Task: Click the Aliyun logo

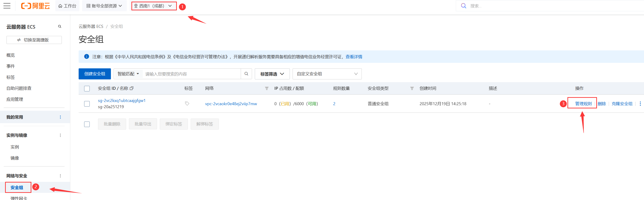Action: tap(35, 6)
